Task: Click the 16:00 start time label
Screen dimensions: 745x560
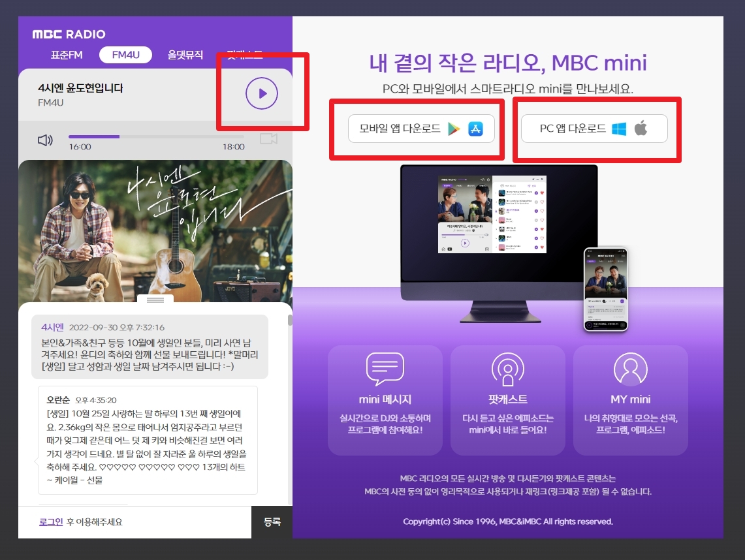Action: click(x=80, y=147)
